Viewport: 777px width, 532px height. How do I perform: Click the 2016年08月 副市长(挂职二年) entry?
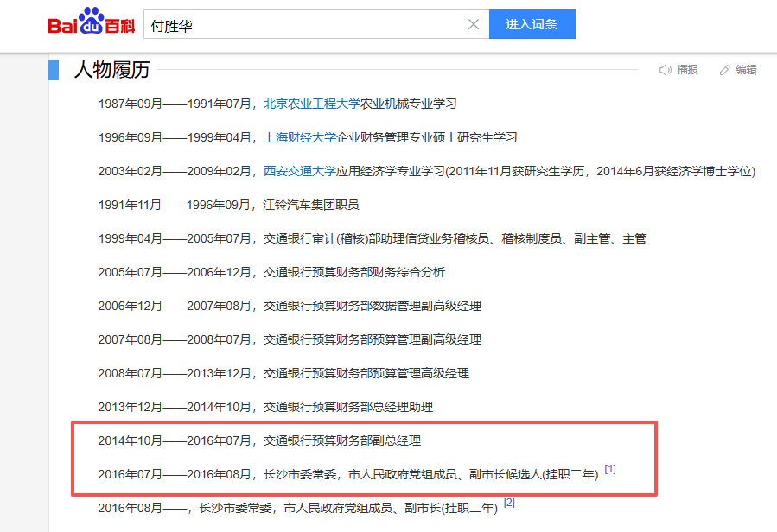298,508
